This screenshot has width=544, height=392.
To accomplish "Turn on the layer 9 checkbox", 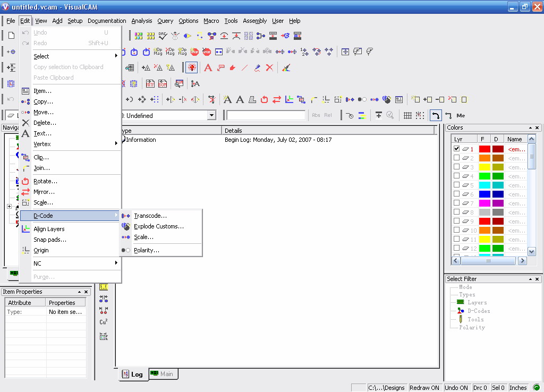I will pos(456,220).
